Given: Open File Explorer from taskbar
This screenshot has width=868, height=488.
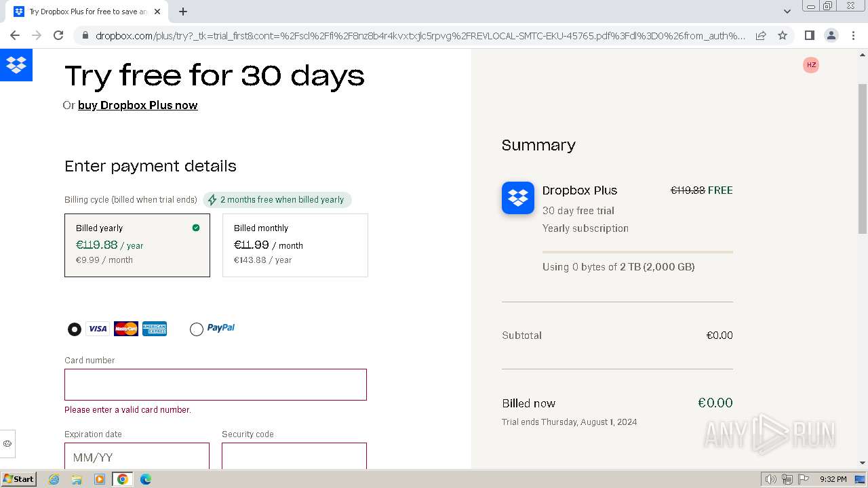Looking at the screenshot, I should coord(77,479).
